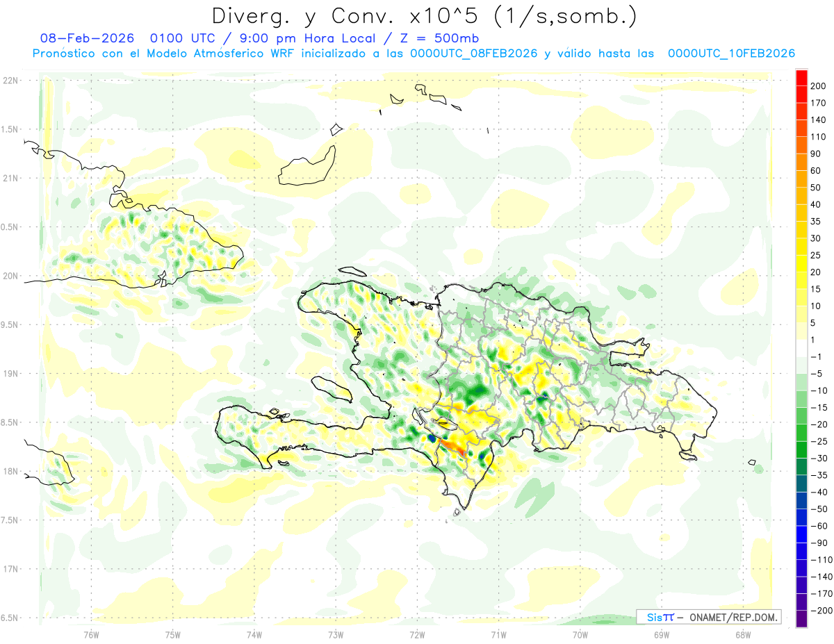Click the colorbar value "-140"
This screenshot has width=834, height=644.
[821, 576]
